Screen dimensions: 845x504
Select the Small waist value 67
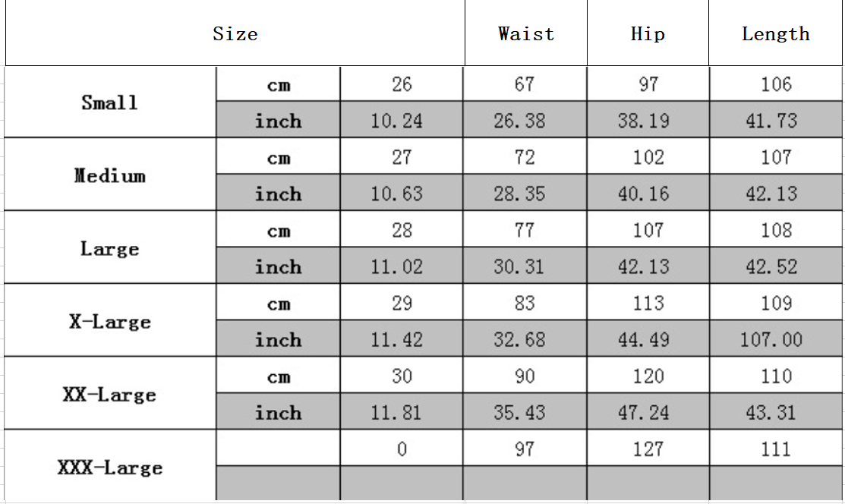(x=525, y=84)
